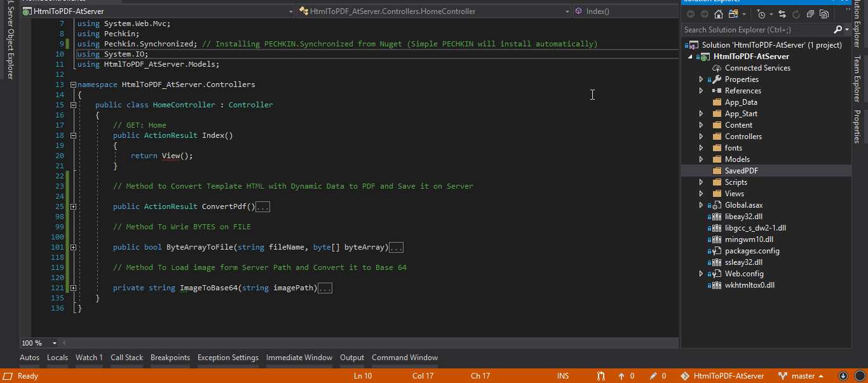The image size is (868, 383).
Task: Click the Collapse All icon in Solution Explorer
Action: pos(810,14)
